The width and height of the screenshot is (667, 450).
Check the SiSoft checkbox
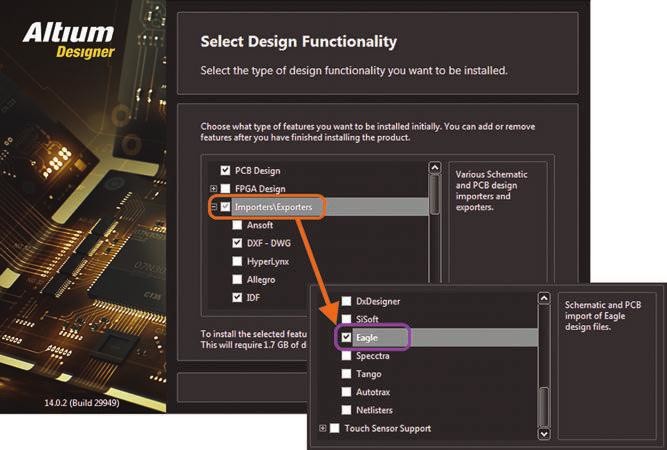(x=346, y=319)
